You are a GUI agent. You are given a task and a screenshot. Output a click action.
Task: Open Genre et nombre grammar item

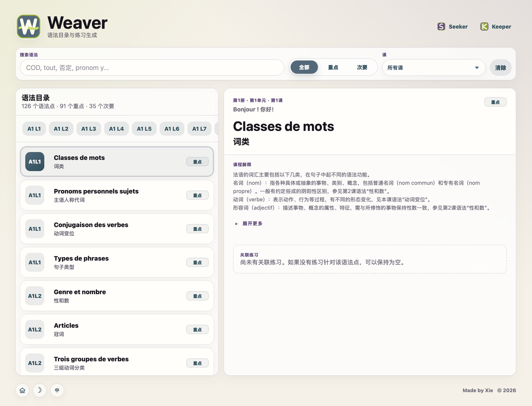[x=117, y=296]
